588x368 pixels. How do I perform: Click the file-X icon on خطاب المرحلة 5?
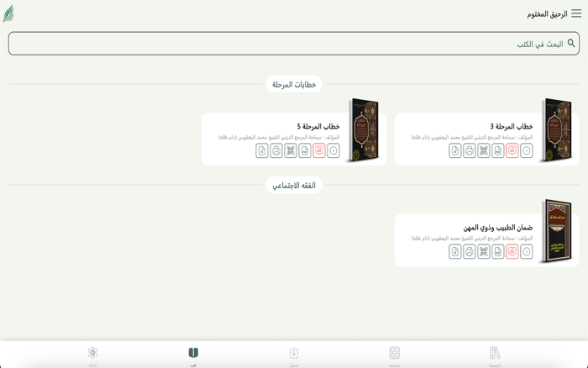(x=262, y=150)
